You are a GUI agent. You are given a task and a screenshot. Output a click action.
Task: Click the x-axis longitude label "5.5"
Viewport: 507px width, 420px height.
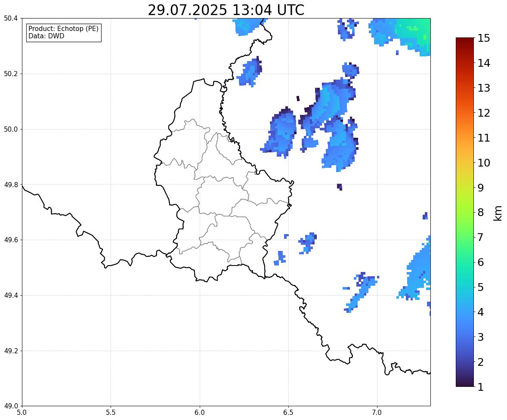pos(111,413)
